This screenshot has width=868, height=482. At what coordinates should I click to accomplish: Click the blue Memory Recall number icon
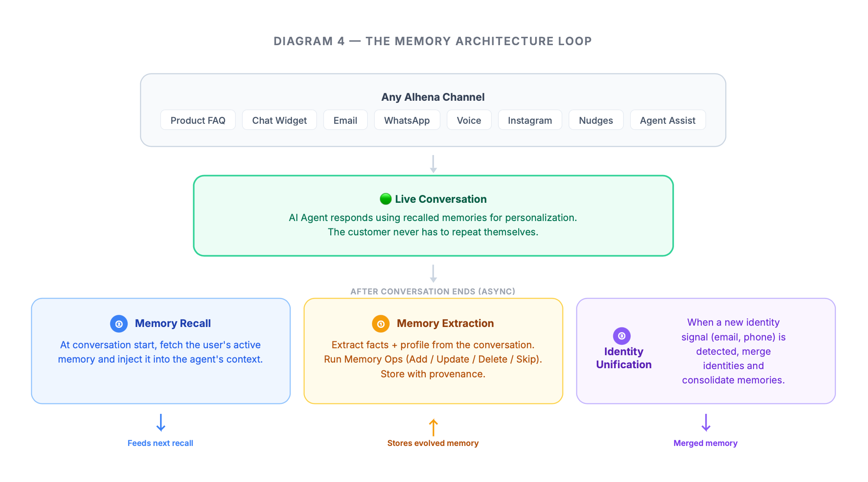pos(118,324)
